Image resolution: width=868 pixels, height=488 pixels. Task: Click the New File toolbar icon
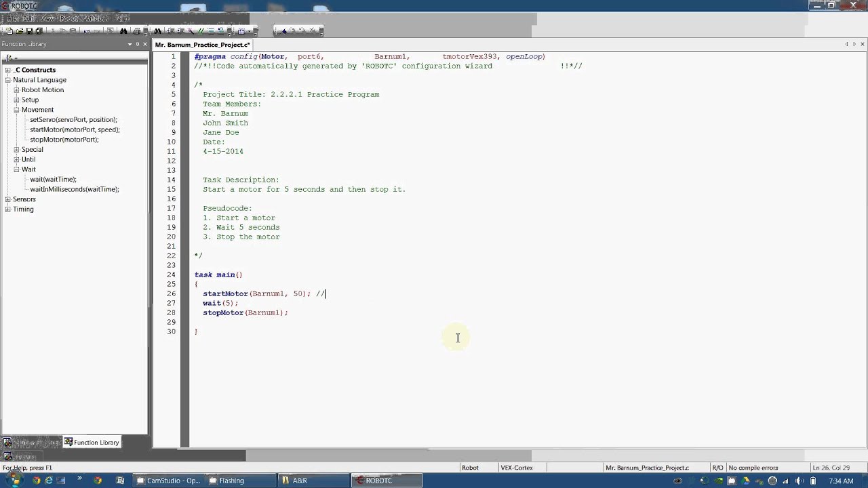coord(9,31)
